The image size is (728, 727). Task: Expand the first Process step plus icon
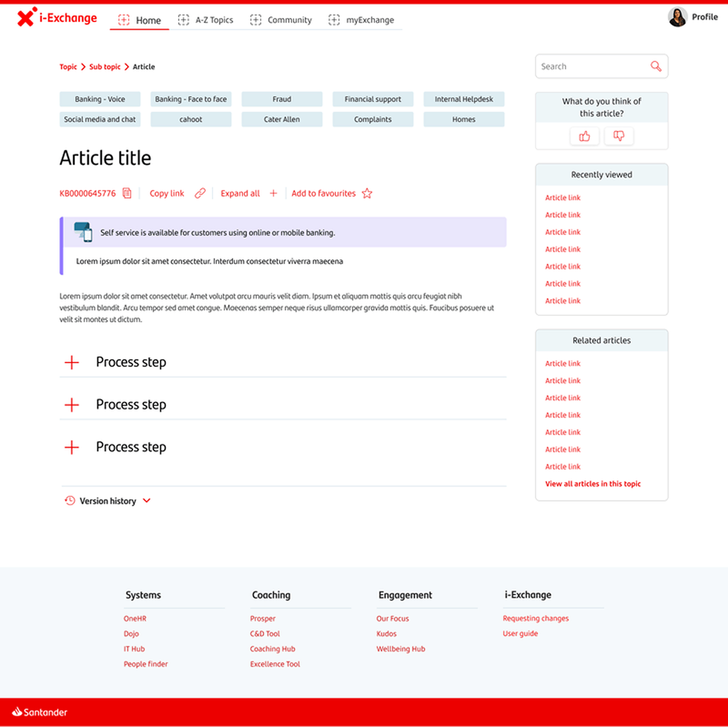72,363
